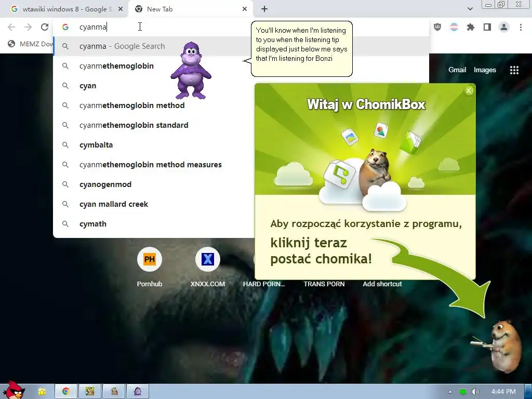Open the yellow folder taskbar icon
Screen dimensions: 532x399
tap(42, 392)
